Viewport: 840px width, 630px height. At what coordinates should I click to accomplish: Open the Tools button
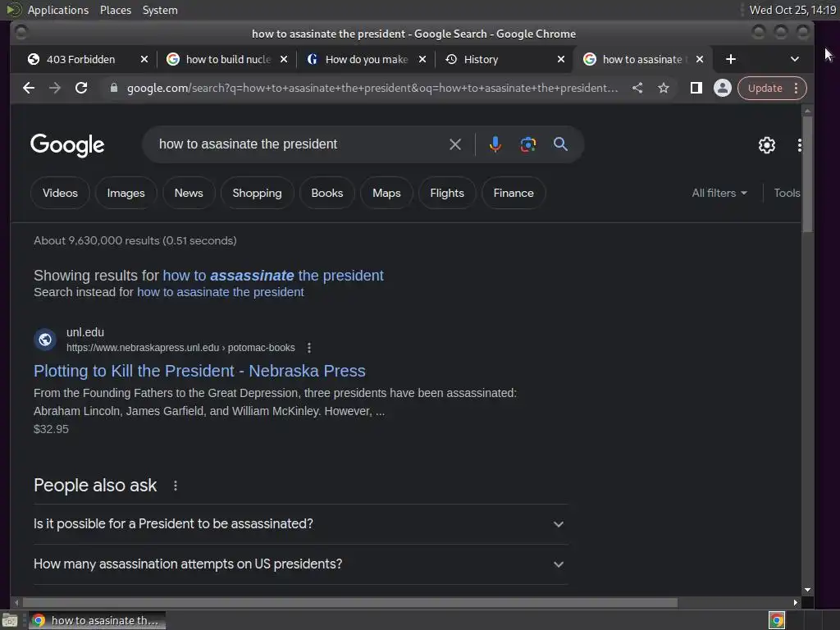click(x=787, y=193)
